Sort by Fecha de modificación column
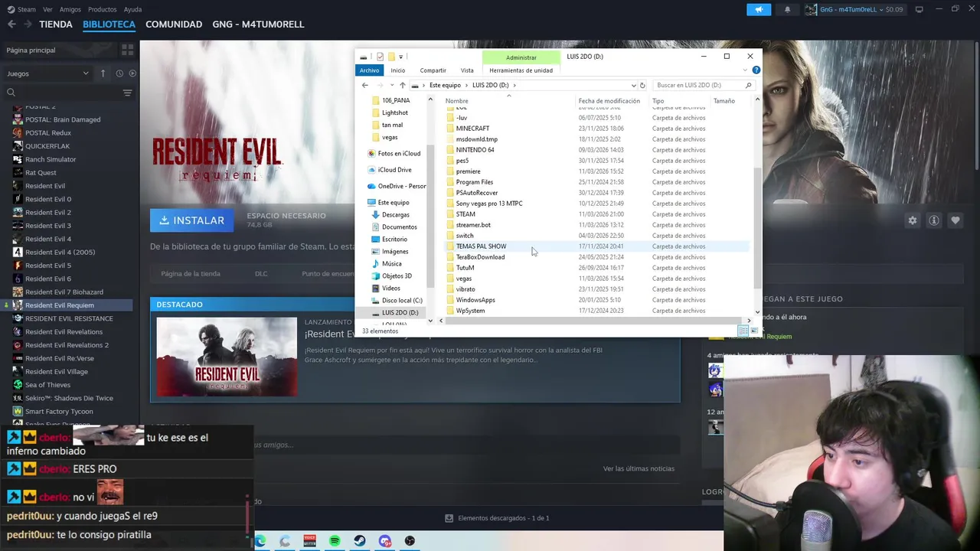Screen dimensions: 980x551 pos(609,101)
